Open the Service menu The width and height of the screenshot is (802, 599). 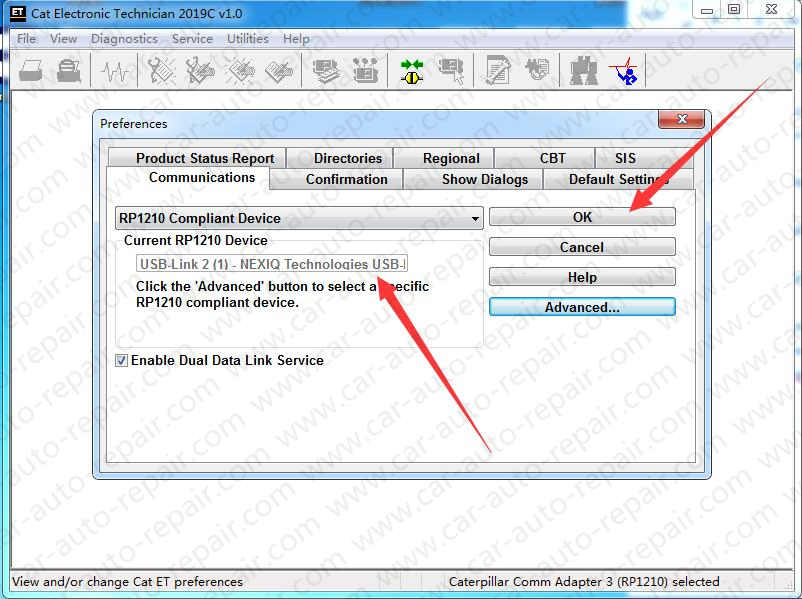[x=192, y=38]
